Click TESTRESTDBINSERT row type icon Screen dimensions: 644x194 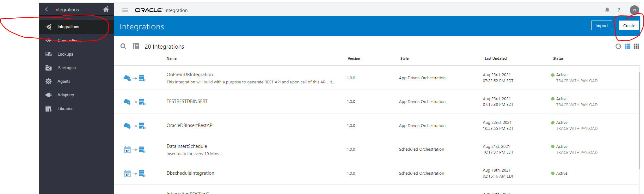pos(134,102)
